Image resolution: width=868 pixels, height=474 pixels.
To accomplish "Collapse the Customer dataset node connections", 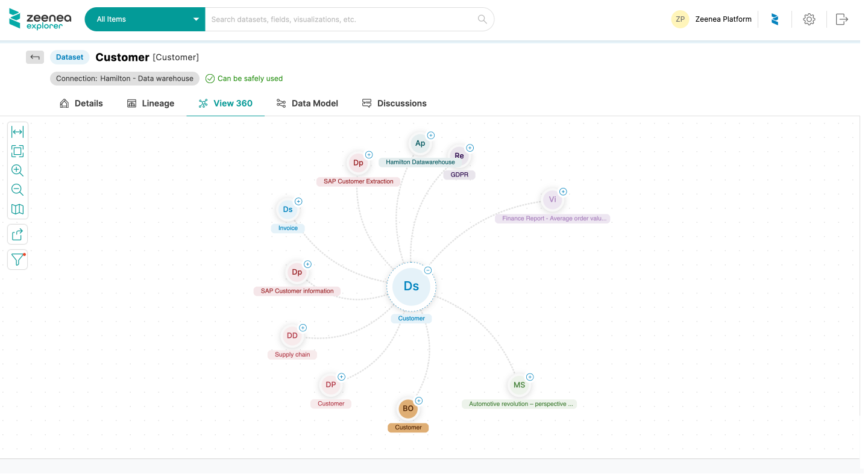I will tap(428, 270).
